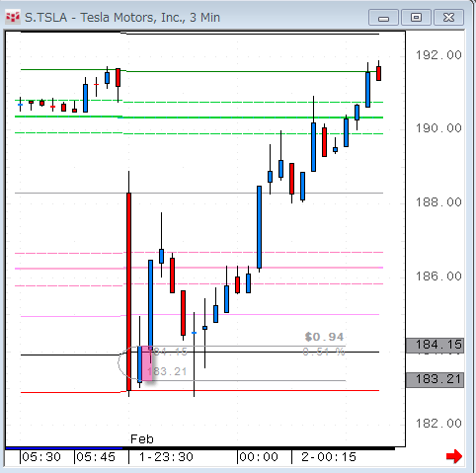This screenshot has height=473, width=476.
Task: Click the 0.51 % measurement label
Action: 324,353
